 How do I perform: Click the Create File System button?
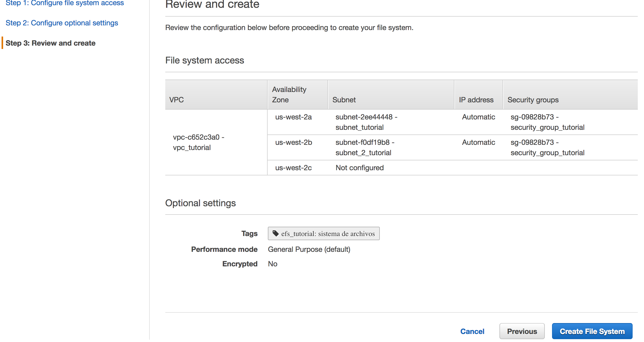[592, 331]
